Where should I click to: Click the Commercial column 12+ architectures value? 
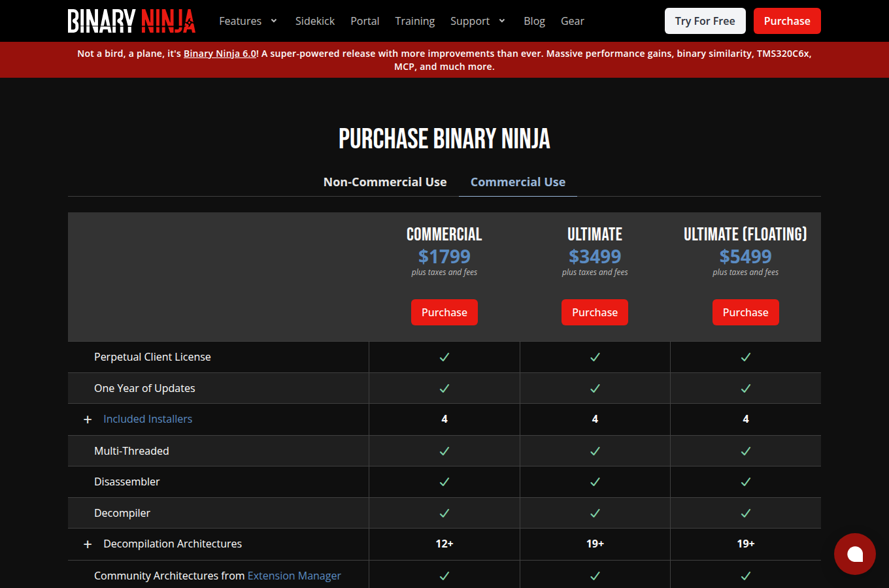(444, 544)
